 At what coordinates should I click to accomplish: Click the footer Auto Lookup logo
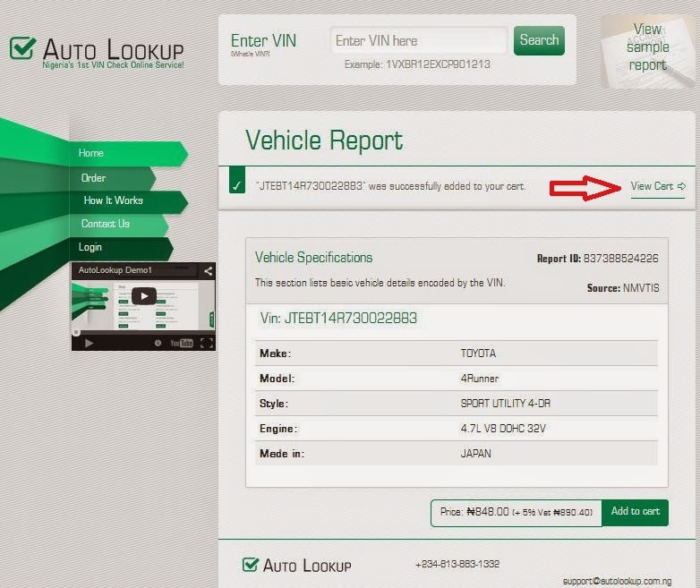(296, 566)
